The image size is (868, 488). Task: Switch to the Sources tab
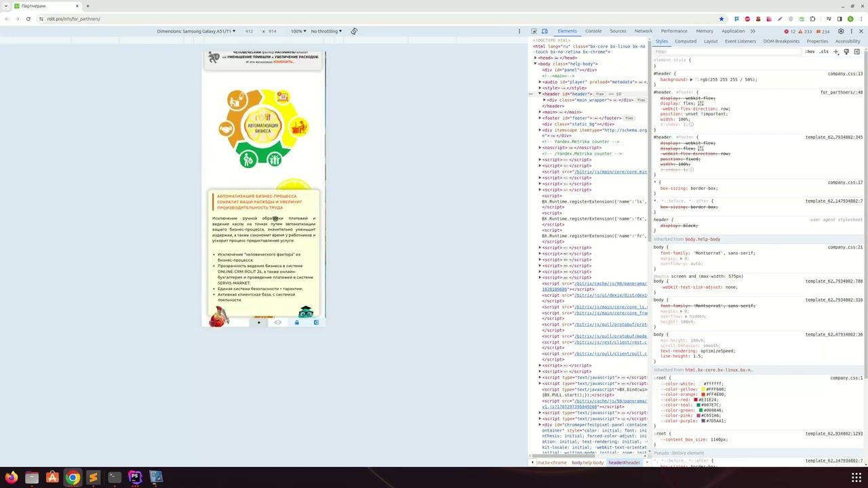pos(618,31)
